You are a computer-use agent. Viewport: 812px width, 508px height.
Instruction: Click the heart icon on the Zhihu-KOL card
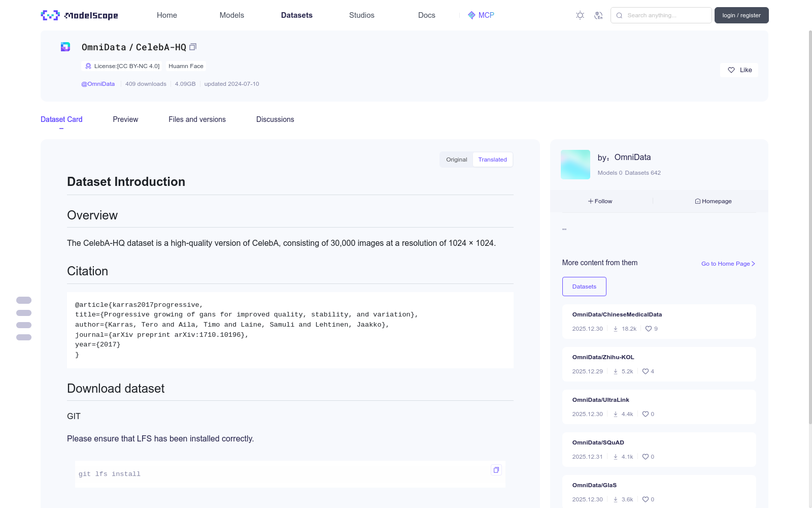646,371
